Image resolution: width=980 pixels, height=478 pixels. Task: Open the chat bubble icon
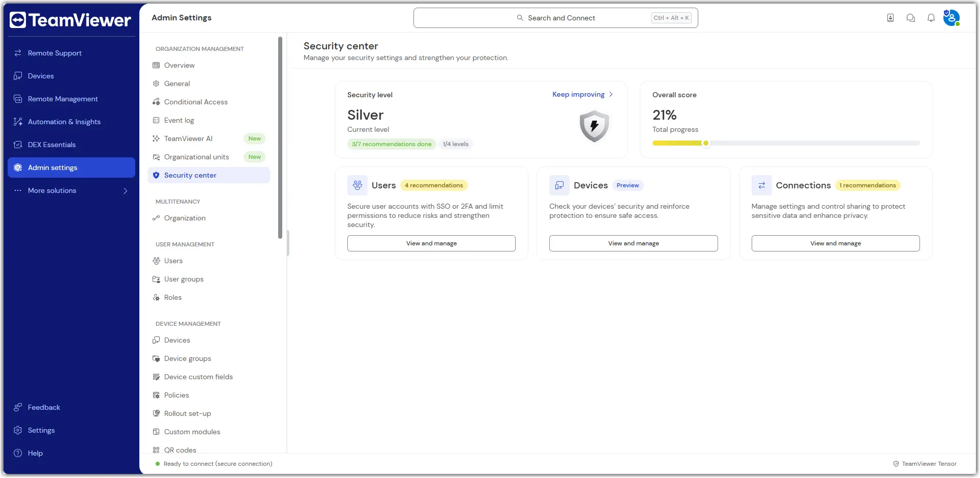[x=911, y=18]
